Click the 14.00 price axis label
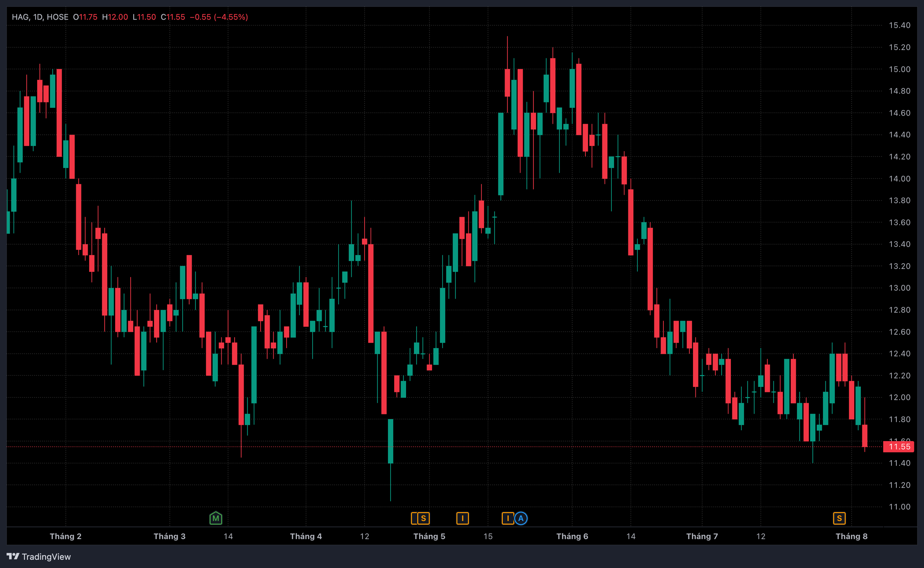 pyautogui.click(x=899, y=179)
